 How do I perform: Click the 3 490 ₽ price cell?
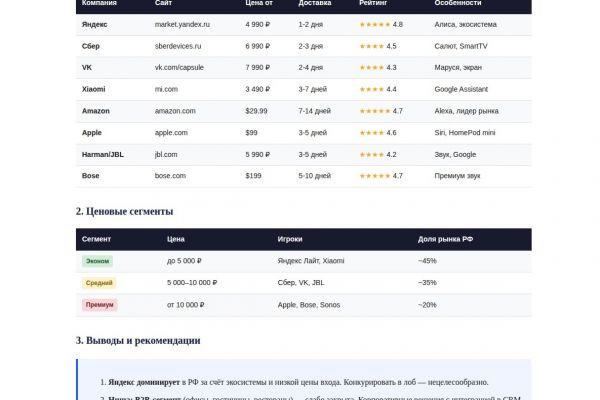coord(258,89)
